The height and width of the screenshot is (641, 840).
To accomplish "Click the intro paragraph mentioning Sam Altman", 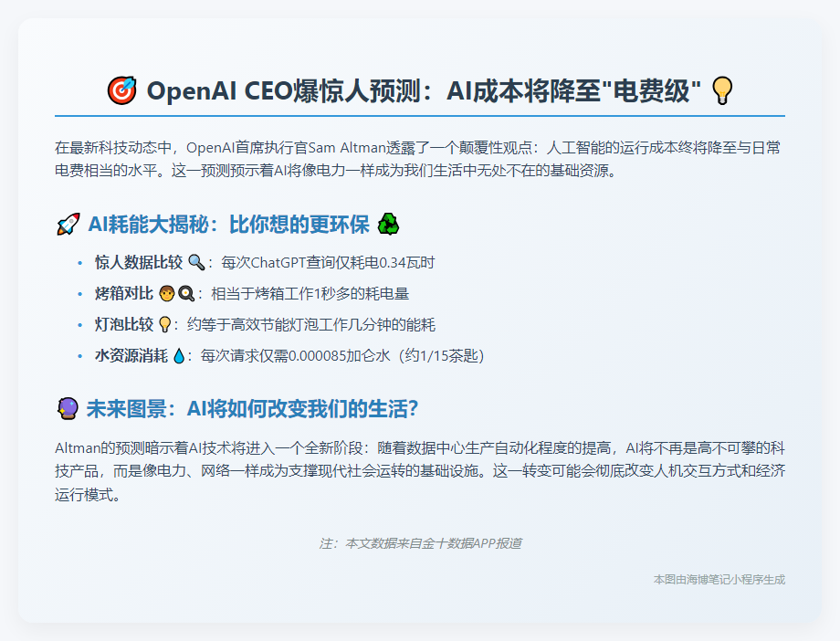I will pyautogui.click(x=418, y=159).
